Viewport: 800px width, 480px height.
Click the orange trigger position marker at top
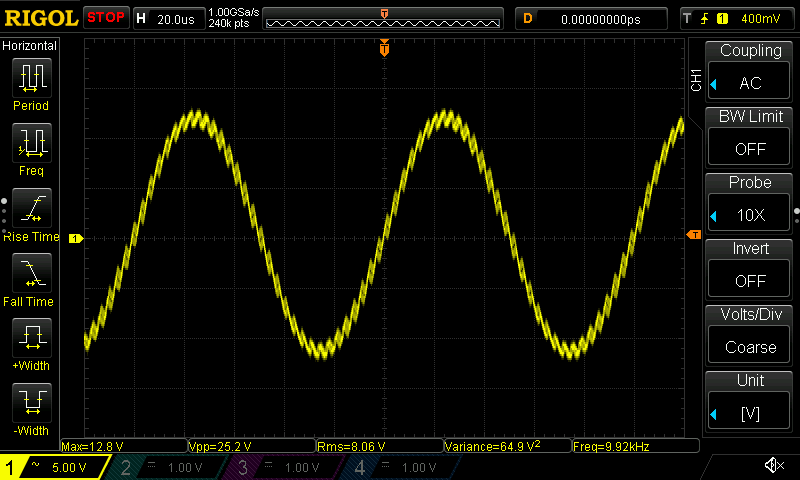point(384,48)
